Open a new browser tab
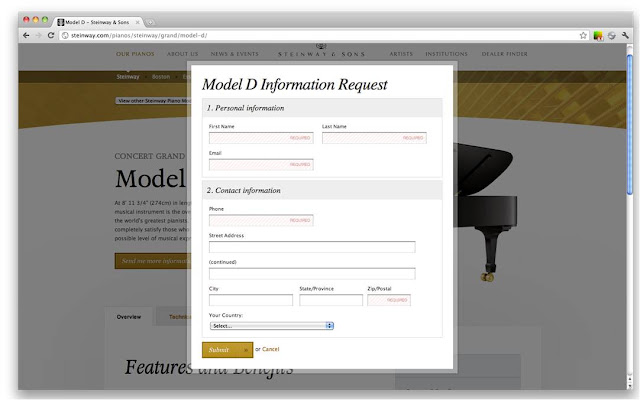This screenshot has width=640, height=400. coord(149,22)
